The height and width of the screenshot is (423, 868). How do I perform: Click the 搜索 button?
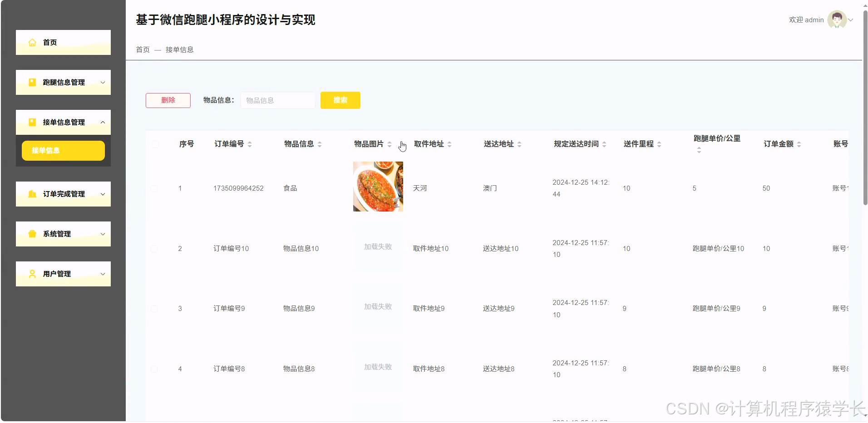[x=340, y=100]
